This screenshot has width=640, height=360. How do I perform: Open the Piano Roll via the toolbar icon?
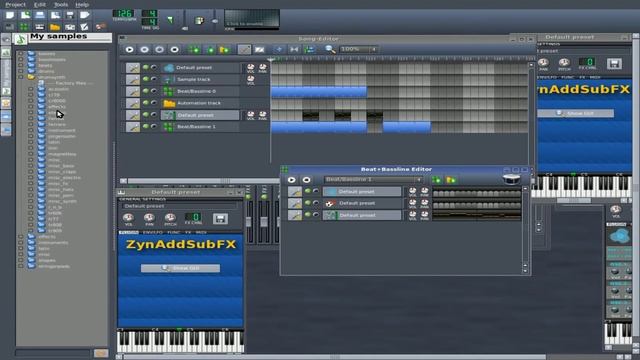pyautogui.click(x=40, y=27)
